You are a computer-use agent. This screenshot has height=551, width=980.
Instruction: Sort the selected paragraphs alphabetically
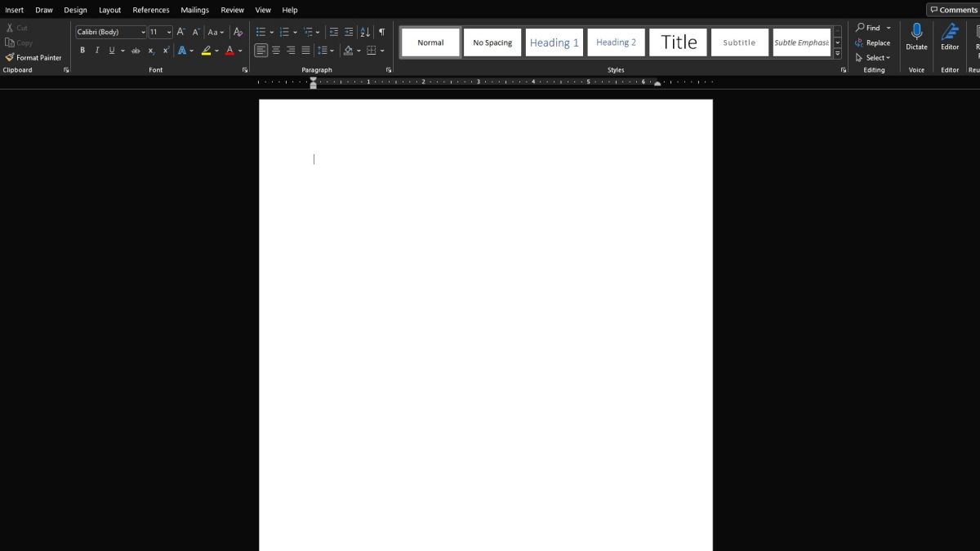(x=364, y=33)
